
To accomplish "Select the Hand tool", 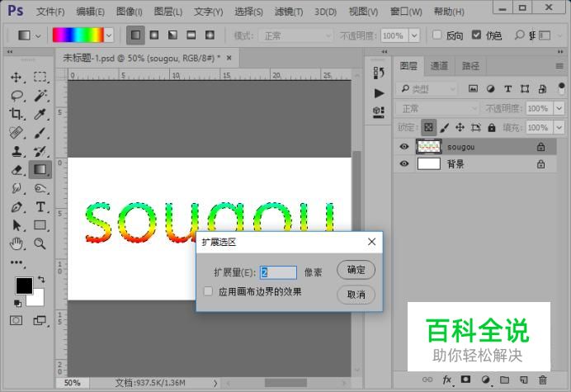I will click(x=16, y=243).
